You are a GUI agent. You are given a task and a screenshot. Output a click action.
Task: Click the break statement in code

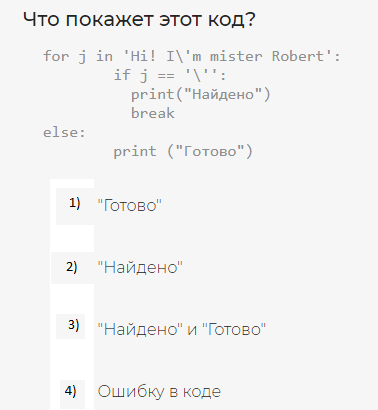[x=153, y=113]
